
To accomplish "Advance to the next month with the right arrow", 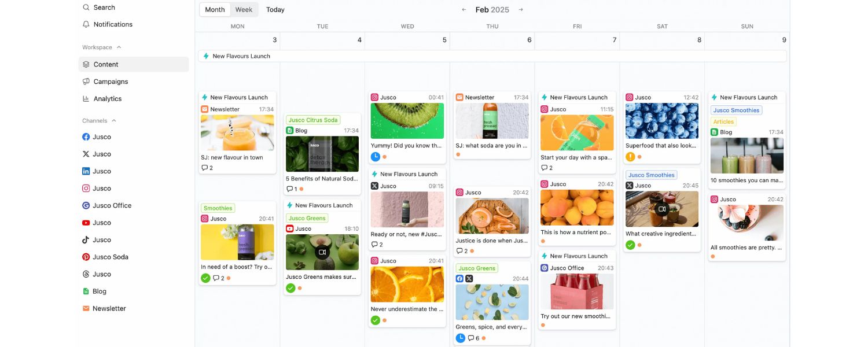I will coord(520,9).
